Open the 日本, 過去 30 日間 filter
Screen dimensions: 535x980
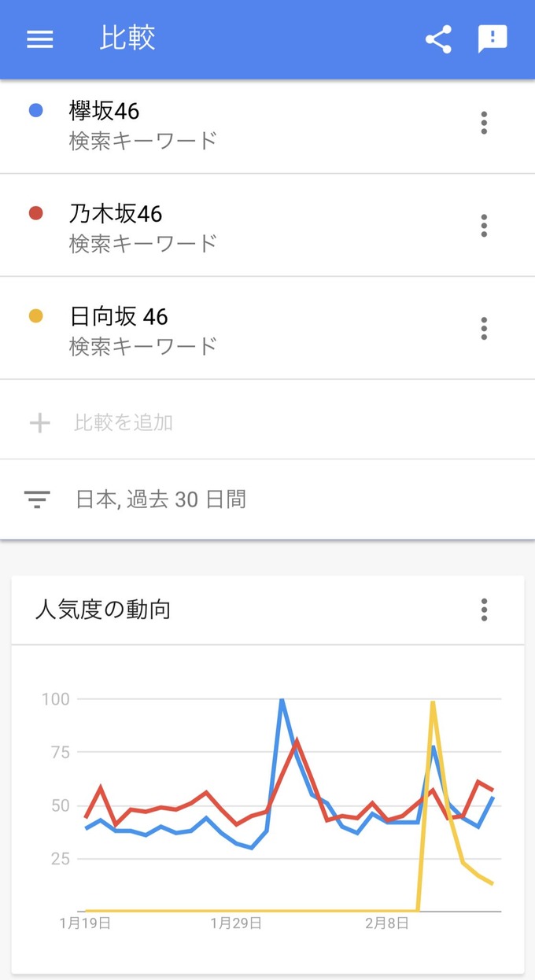pyautogui.click(x=160, y=499)
